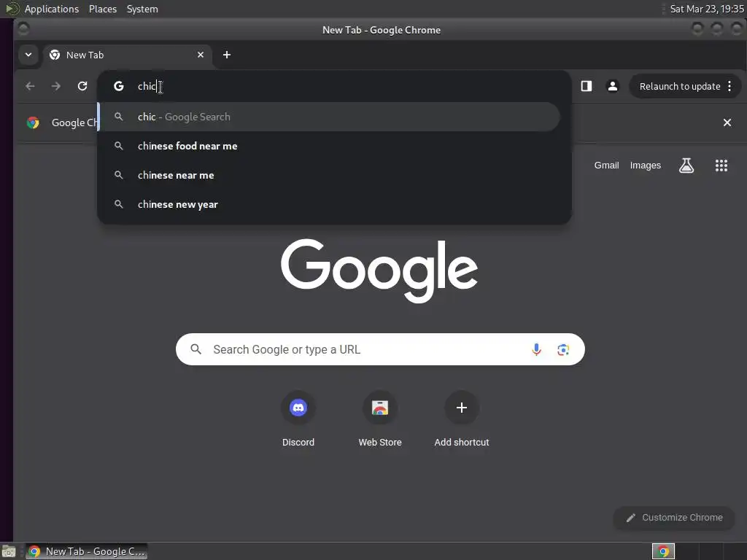Viewport: 747px width, 560px height.
Task: Open the Discord shortcut
Action: pyautogui.click(x=298, y=419)
